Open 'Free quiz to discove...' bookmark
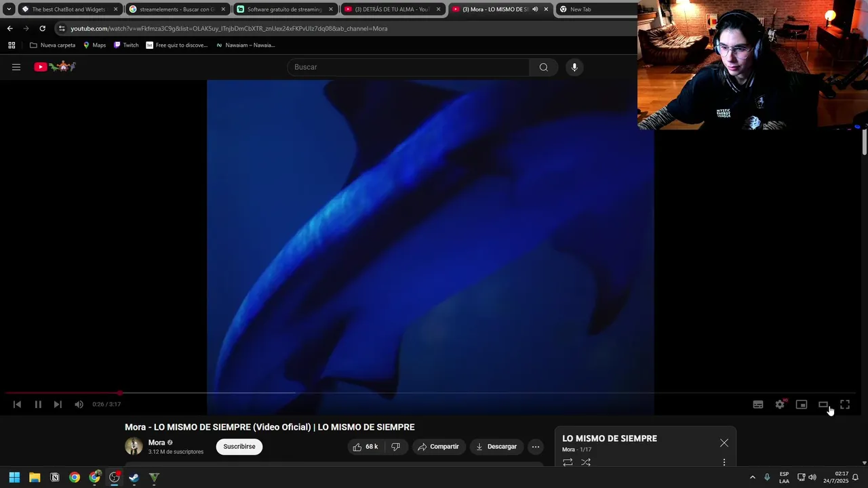 (x=177, y=45)
